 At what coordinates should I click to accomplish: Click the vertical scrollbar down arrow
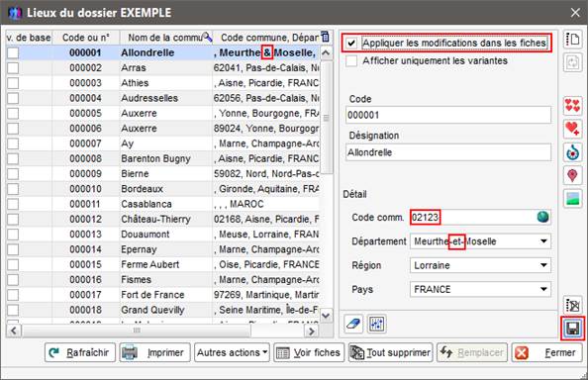point(326,316)
